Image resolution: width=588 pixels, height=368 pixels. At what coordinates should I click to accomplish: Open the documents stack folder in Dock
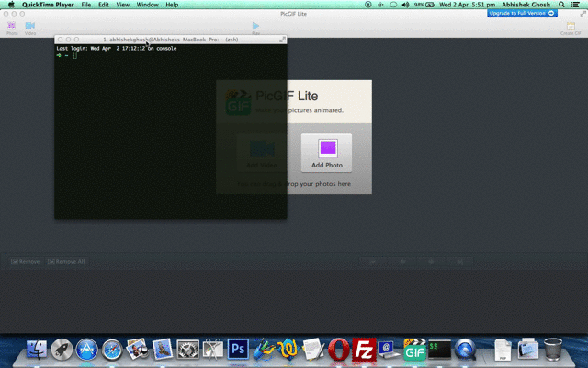[x=527, y=349]
